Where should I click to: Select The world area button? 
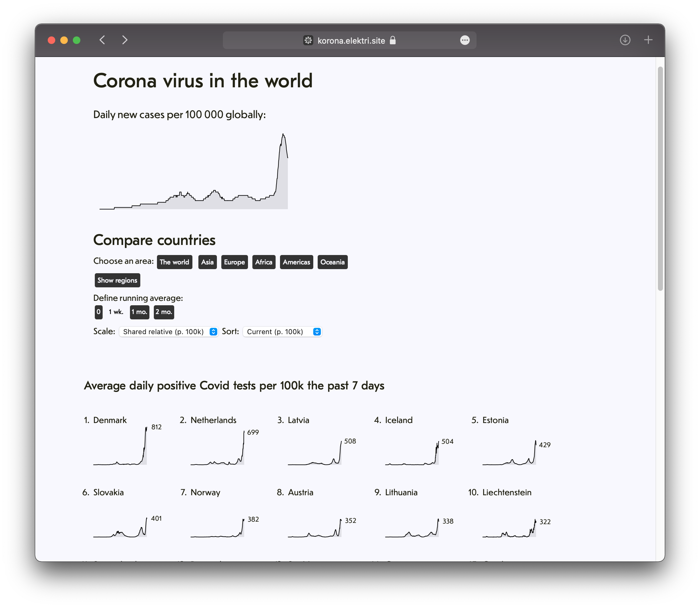(x=174, y=262)
